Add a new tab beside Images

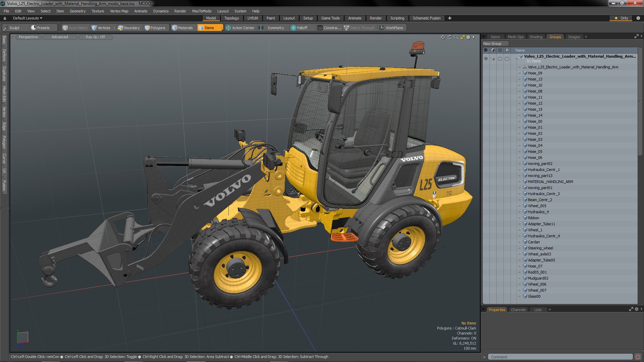(x=586, y=37)
